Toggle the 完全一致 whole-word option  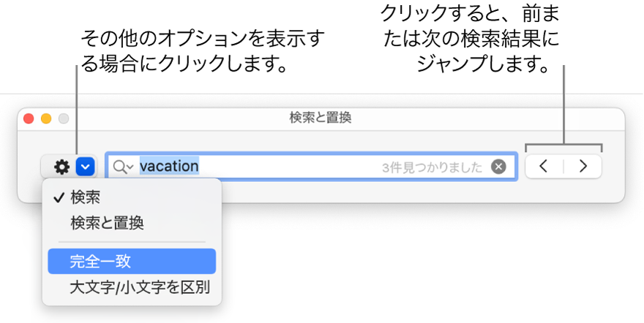point(132,261)
